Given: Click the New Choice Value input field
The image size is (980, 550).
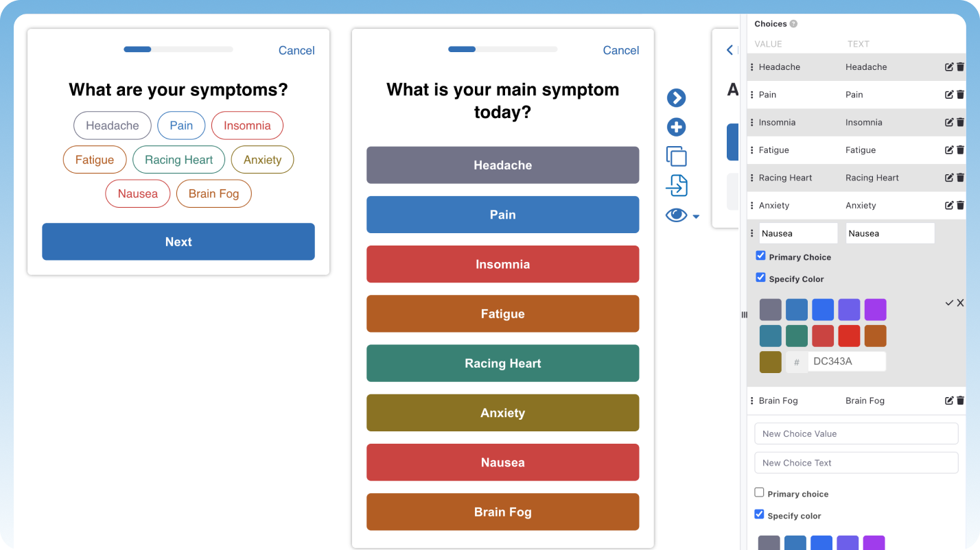Looking at the screenshot, I should pos(856,433).
